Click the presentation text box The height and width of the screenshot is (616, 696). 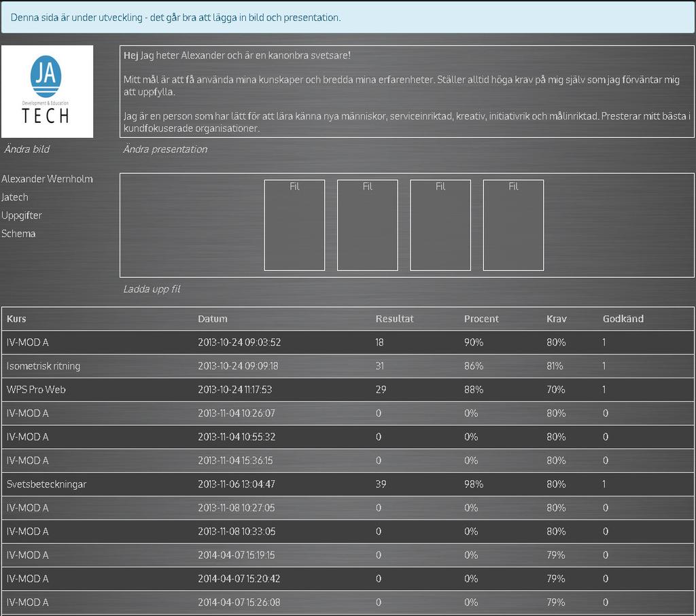[406, 92]
